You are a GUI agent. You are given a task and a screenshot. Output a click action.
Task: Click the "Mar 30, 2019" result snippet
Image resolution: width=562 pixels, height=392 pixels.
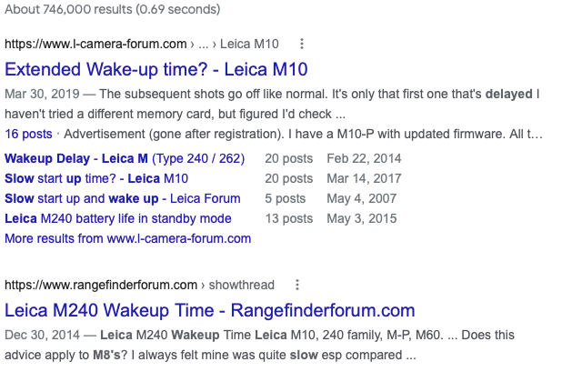point(273,104)
